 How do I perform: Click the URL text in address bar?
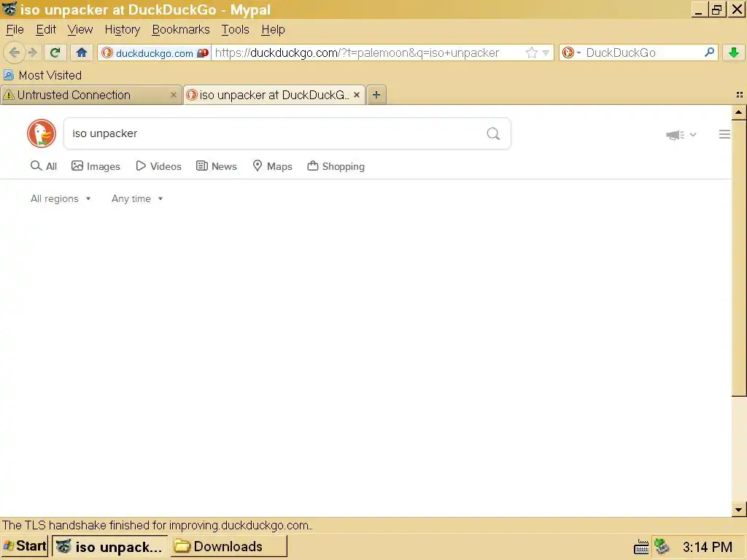(357, 52)
